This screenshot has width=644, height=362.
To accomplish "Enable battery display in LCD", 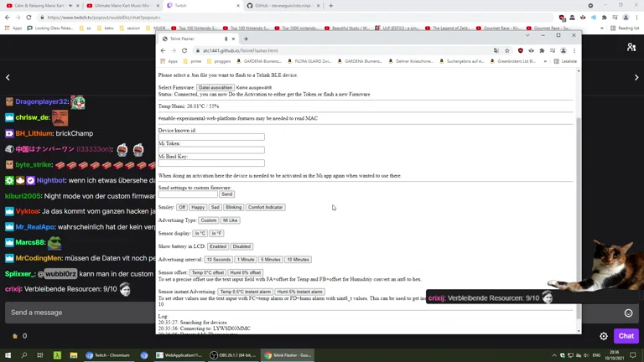I will pyautogui.click(x=218, y=246).
